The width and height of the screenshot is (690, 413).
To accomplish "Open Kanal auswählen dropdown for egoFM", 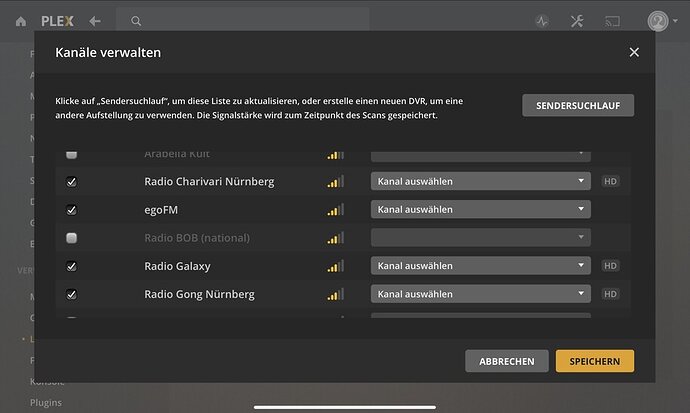I will click(481, 209).
